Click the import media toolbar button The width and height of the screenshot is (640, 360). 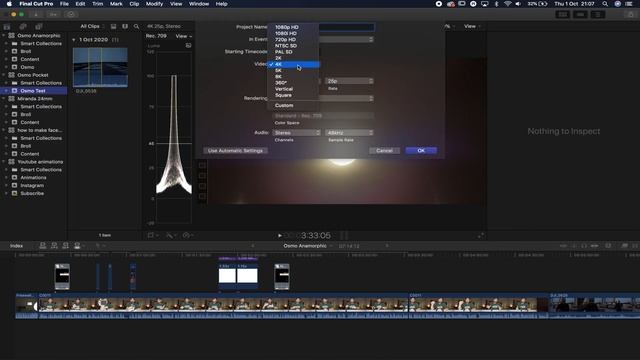[36, 14]
